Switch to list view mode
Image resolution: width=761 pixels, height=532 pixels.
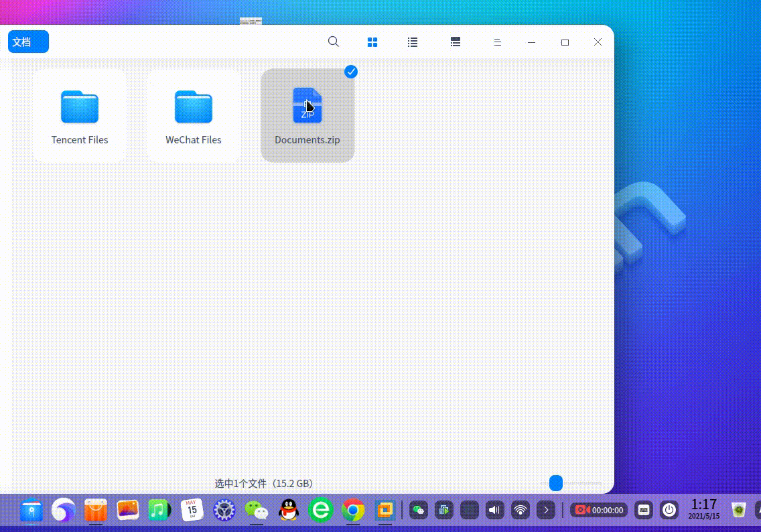tap(413, 42)
